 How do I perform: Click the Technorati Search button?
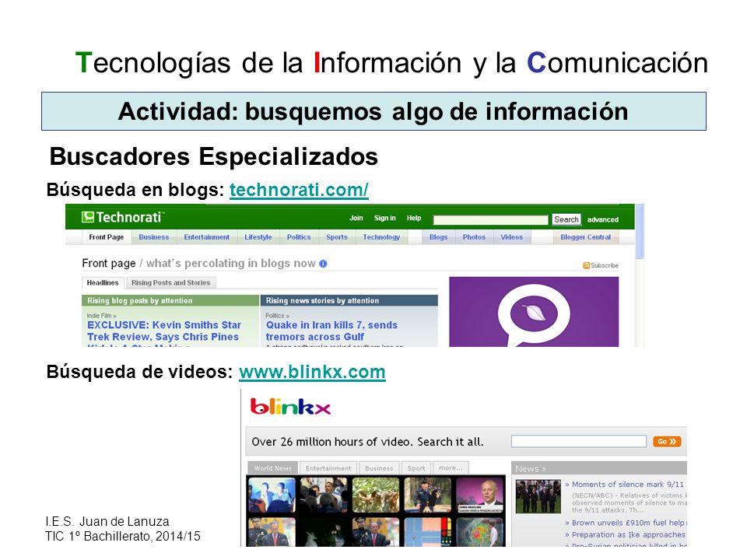(x=566, y=219)
